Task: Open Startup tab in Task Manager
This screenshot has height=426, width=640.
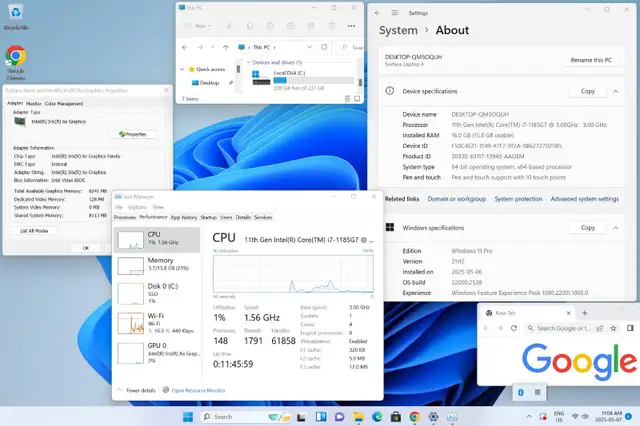Action: click(x=209, y=217)
